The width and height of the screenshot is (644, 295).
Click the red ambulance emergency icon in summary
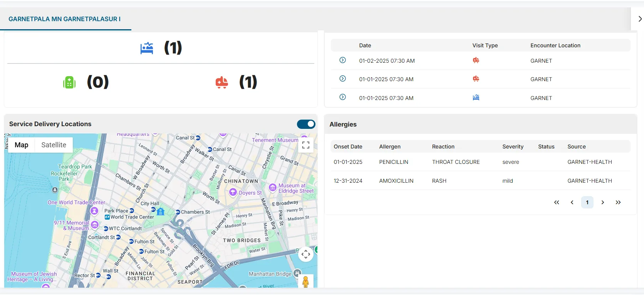tap(222, 82)
